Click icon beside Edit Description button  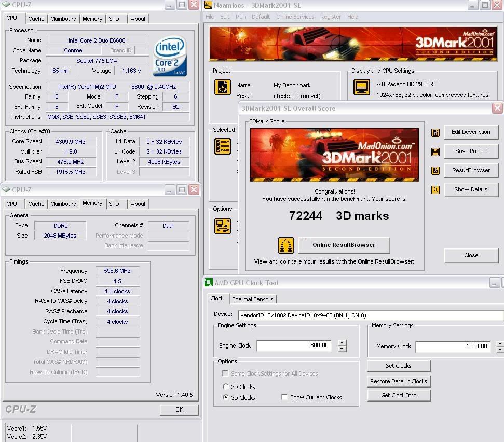point(435,132)
